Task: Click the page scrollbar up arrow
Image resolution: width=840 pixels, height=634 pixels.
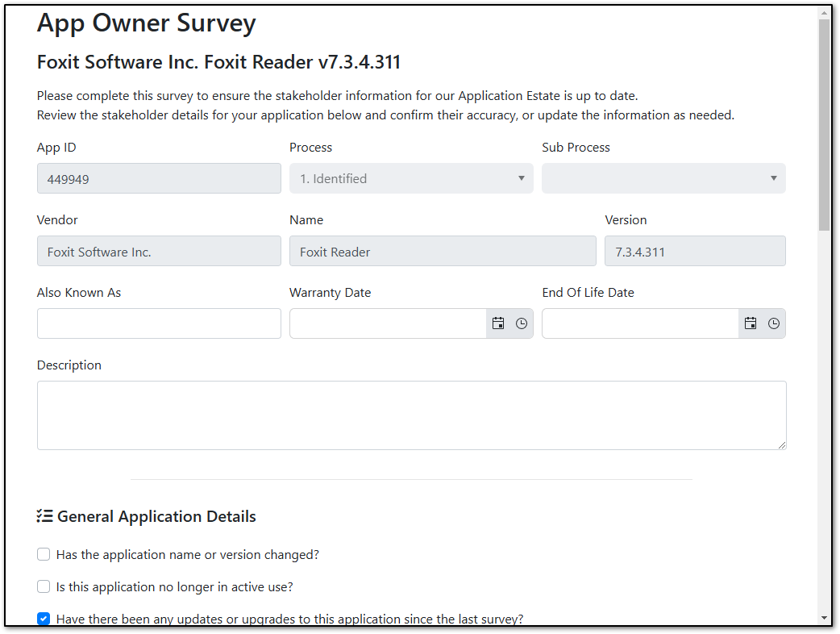Action: click(x=824, y=11)
